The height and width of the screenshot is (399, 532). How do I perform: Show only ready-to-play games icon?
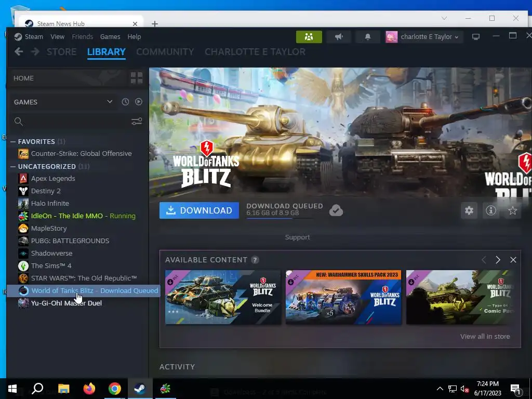(138, 102)
